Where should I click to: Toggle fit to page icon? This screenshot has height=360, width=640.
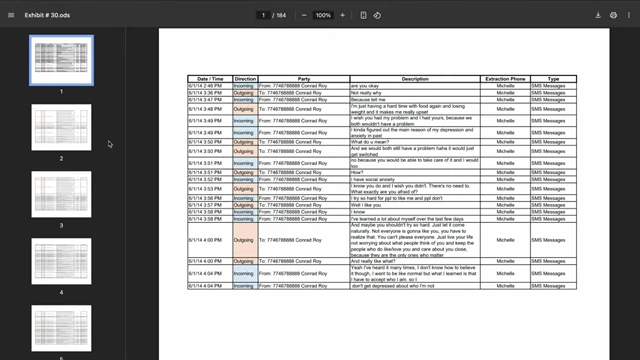click(x=363, y=15)
